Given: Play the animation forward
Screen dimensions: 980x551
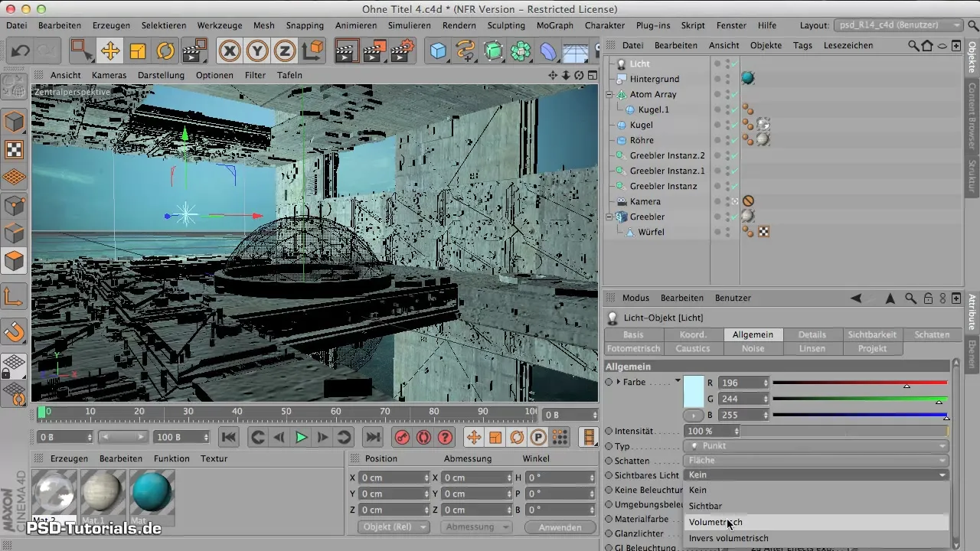Looking at the screenshot, I should [301, 437].
